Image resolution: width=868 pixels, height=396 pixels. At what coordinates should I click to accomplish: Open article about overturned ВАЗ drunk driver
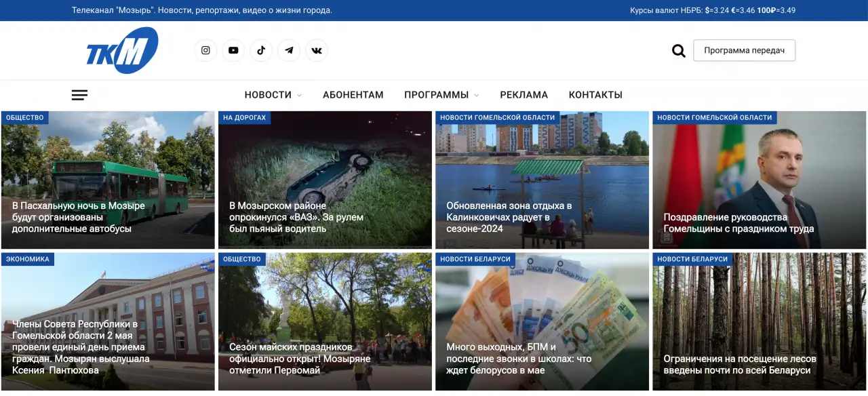[x=296, y=217]
